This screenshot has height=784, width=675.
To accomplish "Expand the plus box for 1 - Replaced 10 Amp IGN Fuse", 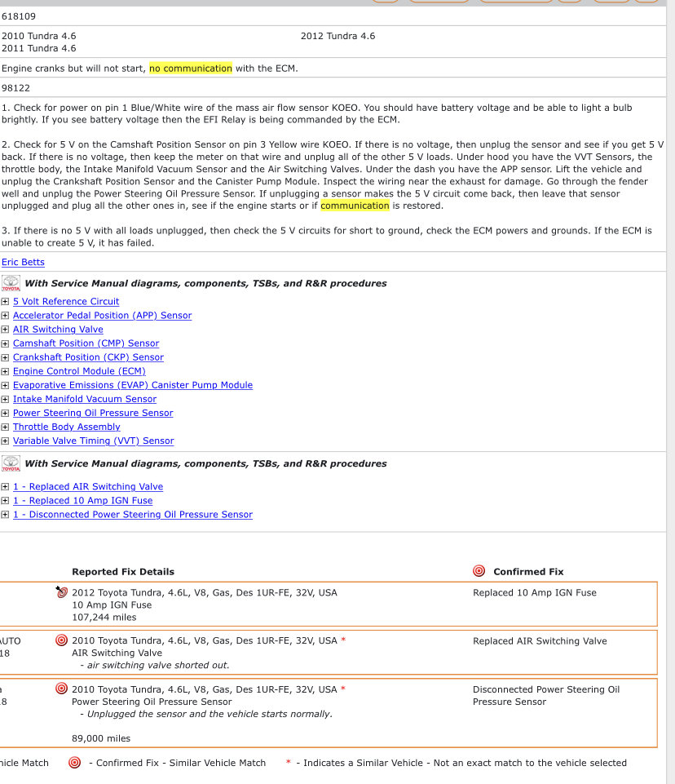I will pos(5,500).
